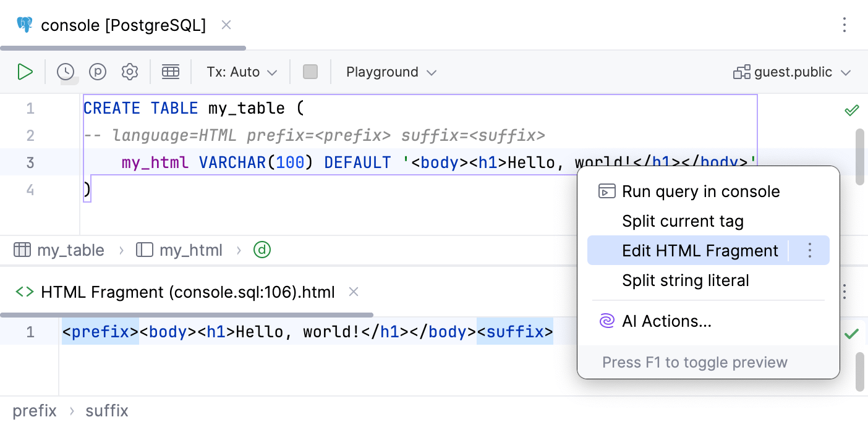Open the Tx: Auto transaction dropdown
Viewport: 868px width, 425px height.
tap(240, 72)
